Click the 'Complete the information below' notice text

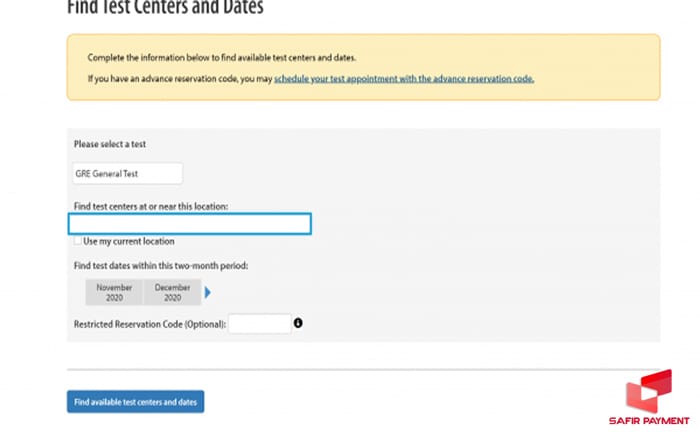coord(222,58)
